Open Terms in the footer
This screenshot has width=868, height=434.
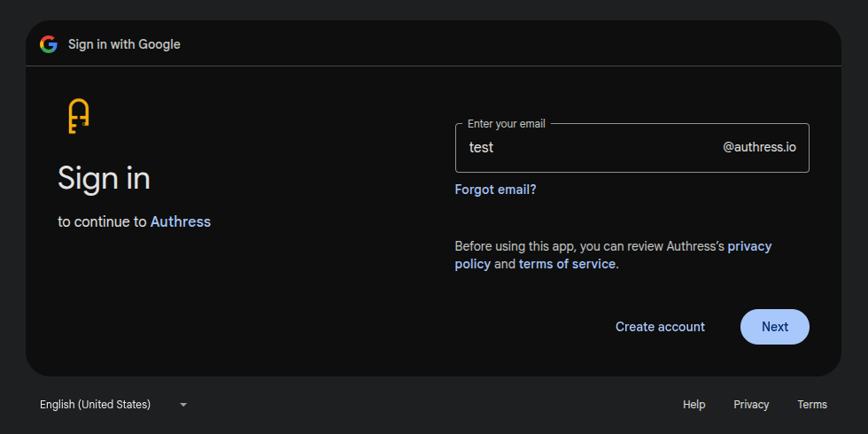(x=811, y=405)
